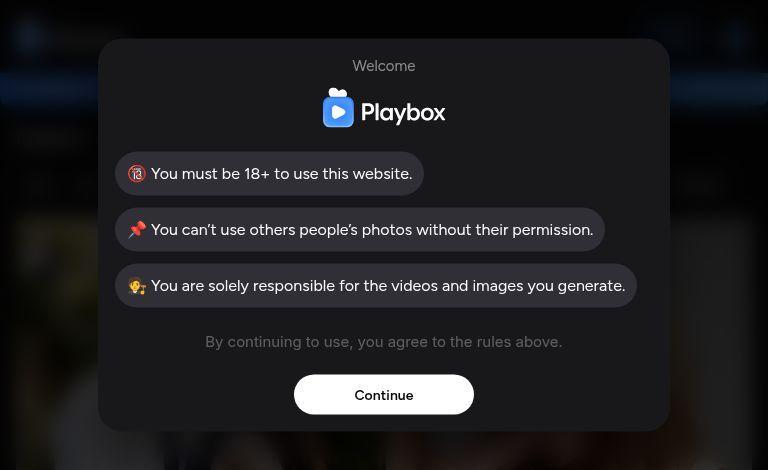Click the blurred blue bar left of the dialog
Viewport: 768px width, 470px height.
point(49,89)
